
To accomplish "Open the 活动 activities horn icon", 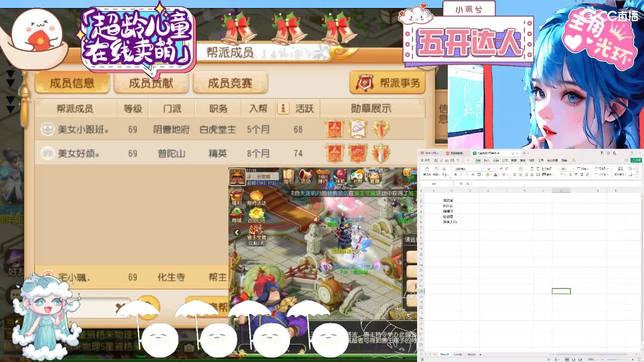I will [x=305, y=176].
